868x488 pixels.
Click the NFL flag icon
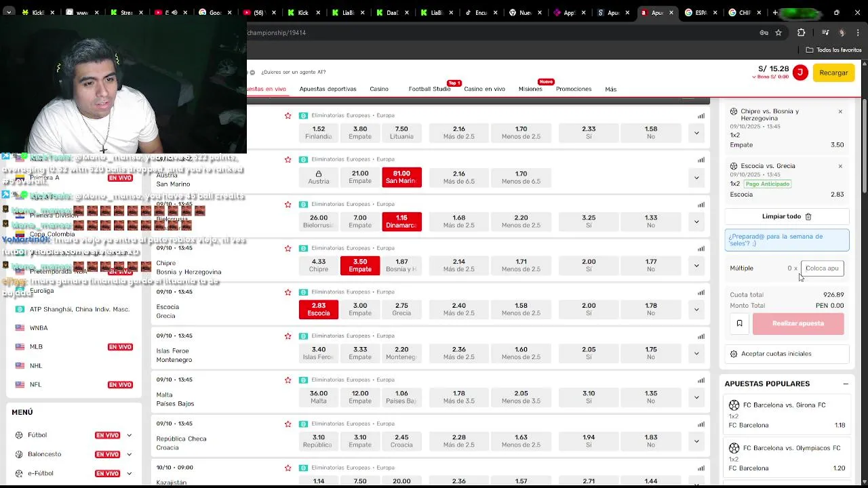20,385
